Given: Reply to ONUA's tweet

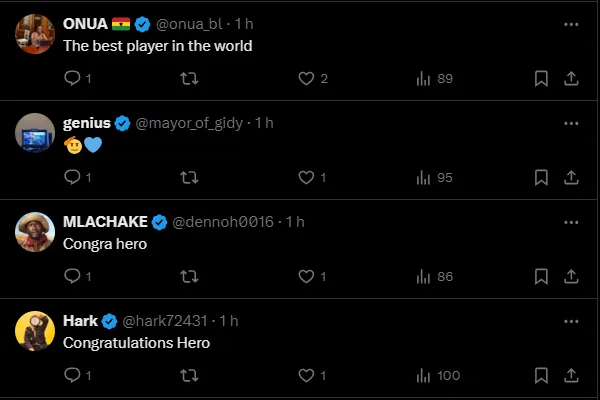Looking at the screenshot, I should 72,78.
